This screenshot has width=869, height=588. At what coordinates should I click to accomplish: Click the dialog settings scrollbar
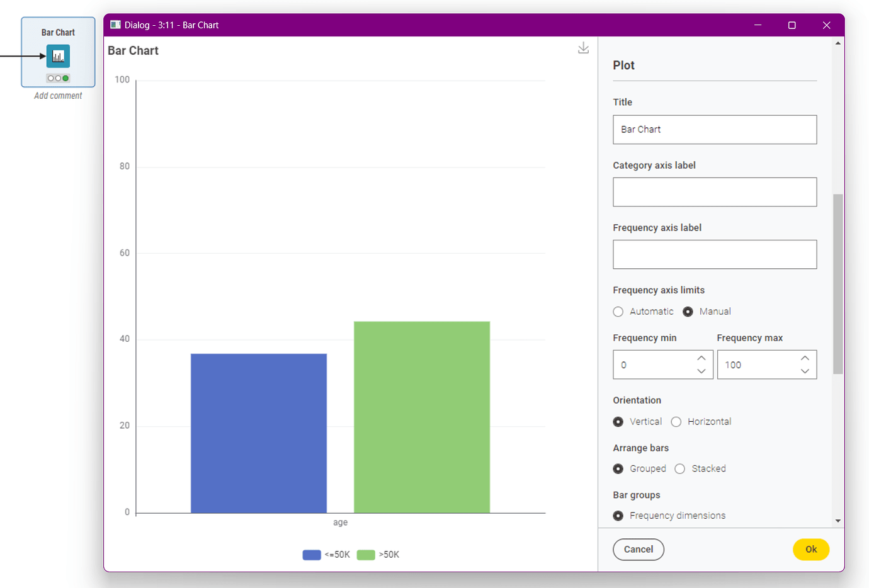coord(837,283)
